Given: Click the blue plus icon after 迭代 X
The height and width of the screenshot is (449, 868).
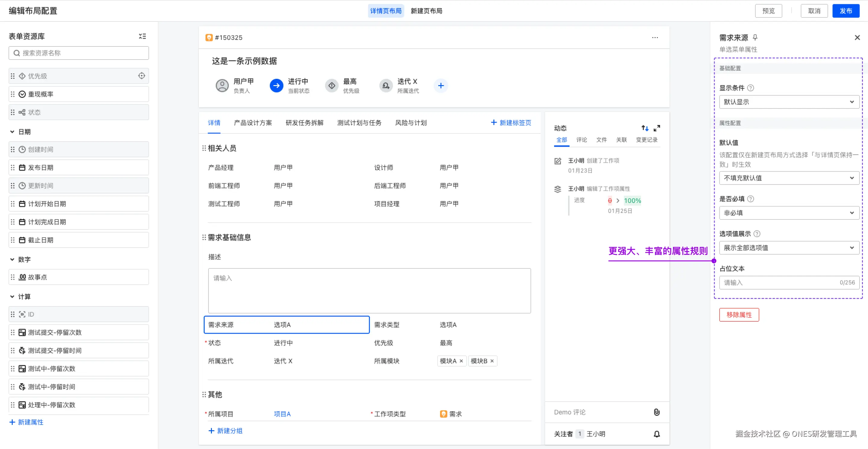Looking at the screenshot, I should point(441,86).
